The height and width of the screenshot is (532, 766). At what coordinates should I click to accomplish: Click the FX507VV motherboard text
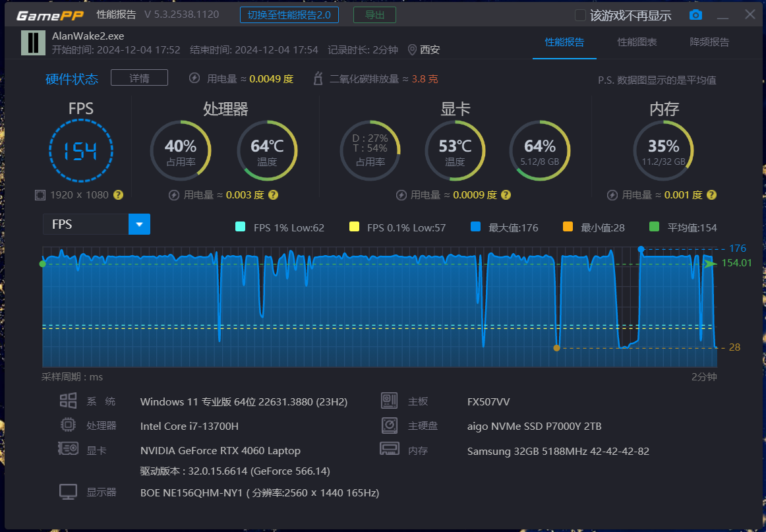pos(488,401)
